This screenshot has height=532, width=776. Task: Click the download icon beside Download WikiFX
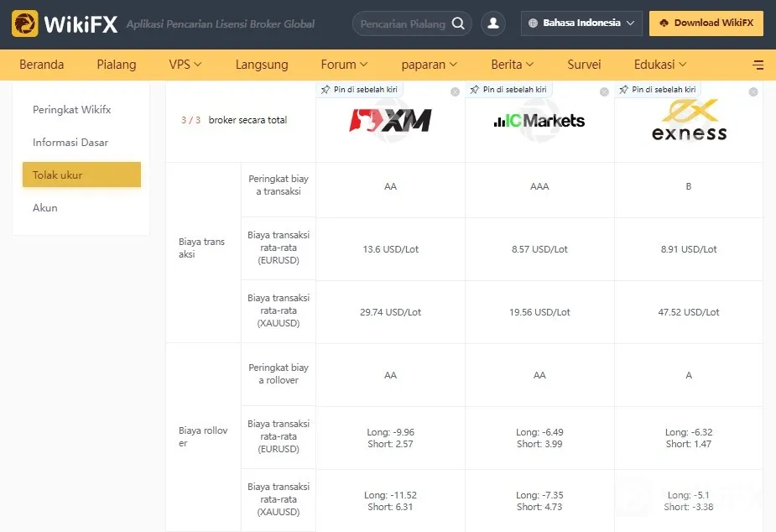click(x=664, y=23)
